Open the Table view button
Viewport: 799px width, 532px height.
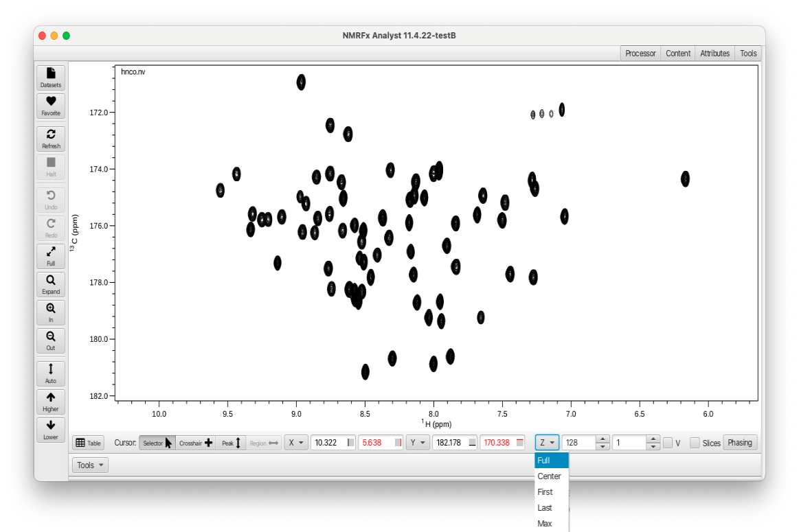pyautogui.click(x=88, y=443)
